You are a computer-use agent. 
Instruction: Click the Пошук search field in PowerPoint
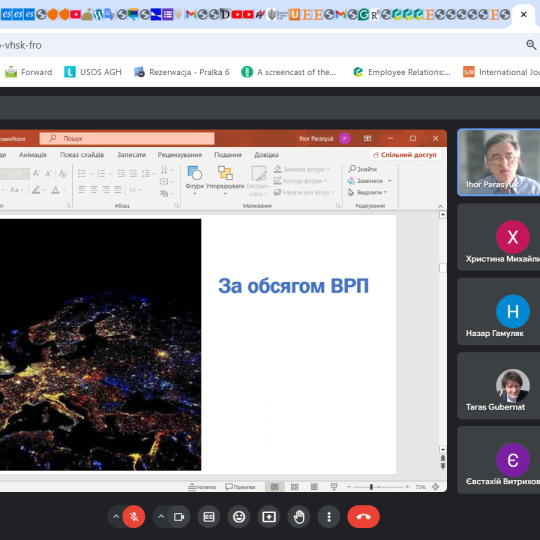tap(127, 138)
